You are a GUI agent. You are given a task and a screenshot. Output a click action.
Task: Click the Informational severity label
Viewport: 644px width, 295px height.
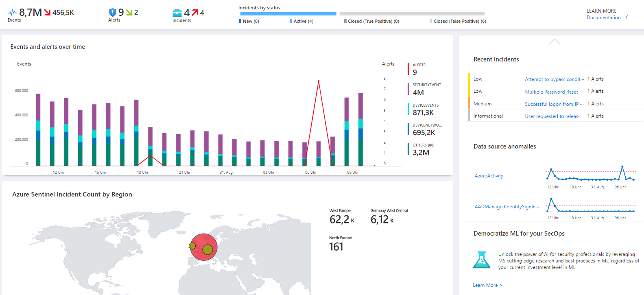coord(488,116)
